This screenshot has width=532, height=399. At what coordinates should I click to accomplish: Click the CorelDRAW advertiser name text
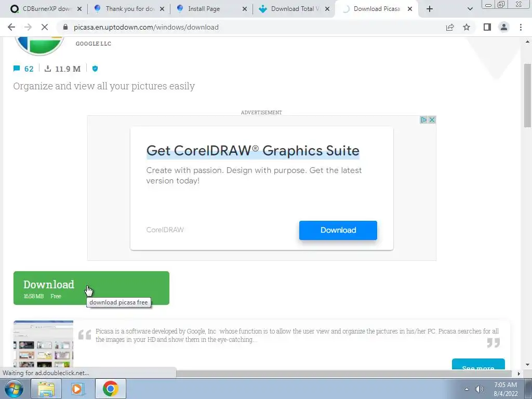tap(165, 230)
